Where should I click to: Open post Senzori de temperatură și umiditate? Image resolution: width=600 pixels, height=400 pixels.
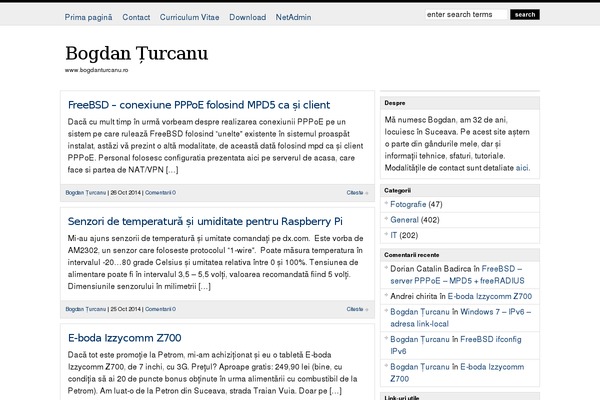tap(205, 221)
